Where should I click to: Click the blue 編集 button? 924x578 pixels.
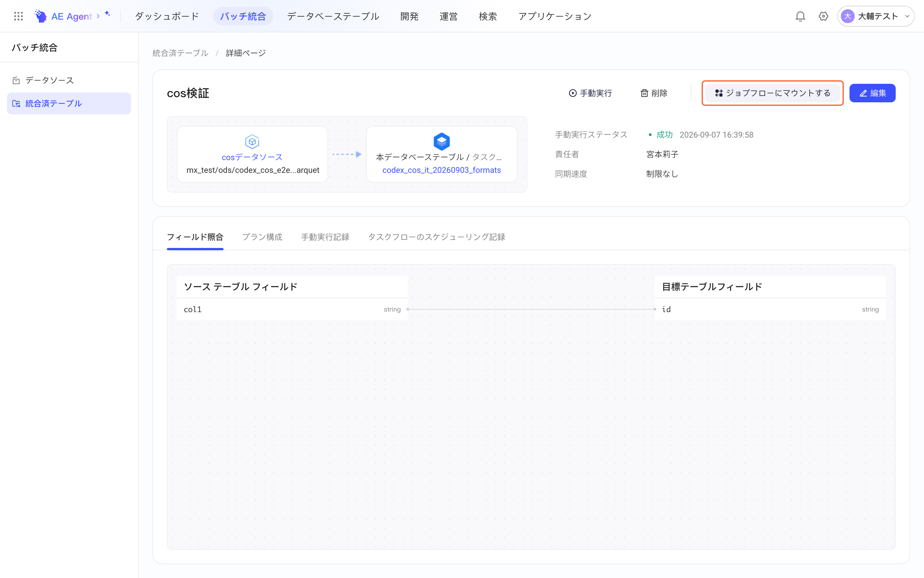872,93
